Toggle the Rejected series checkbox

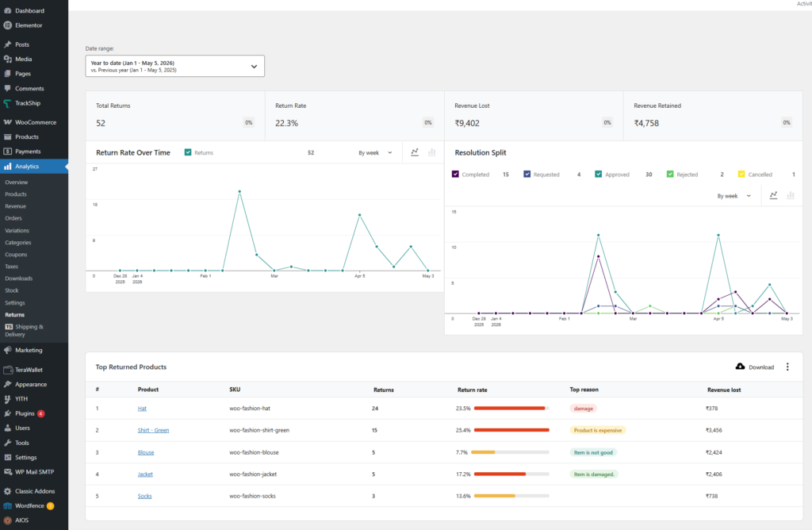pos(670,174)
